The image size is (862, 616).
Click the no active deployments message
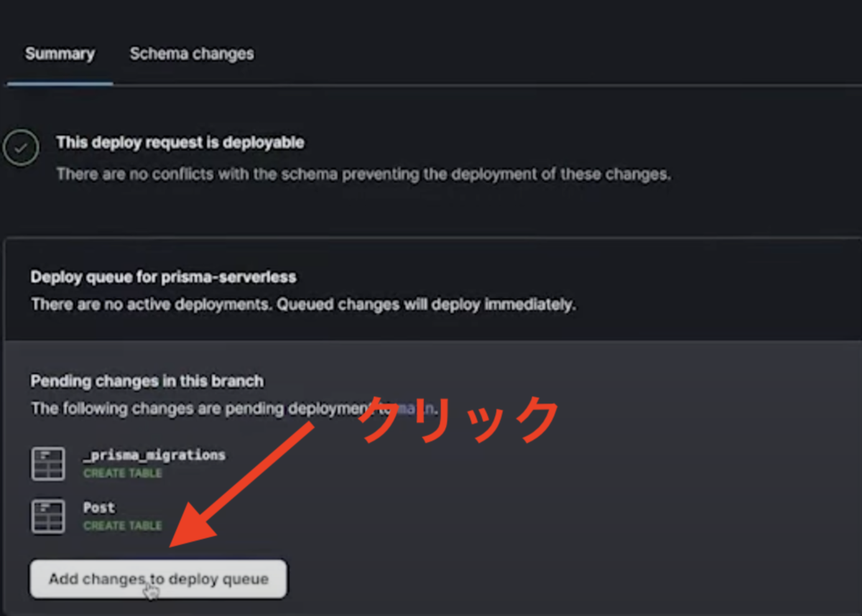point(303,304)
